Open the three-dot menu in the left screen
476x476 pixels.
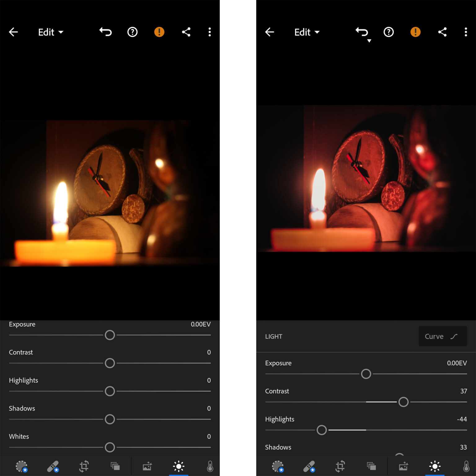209,32
